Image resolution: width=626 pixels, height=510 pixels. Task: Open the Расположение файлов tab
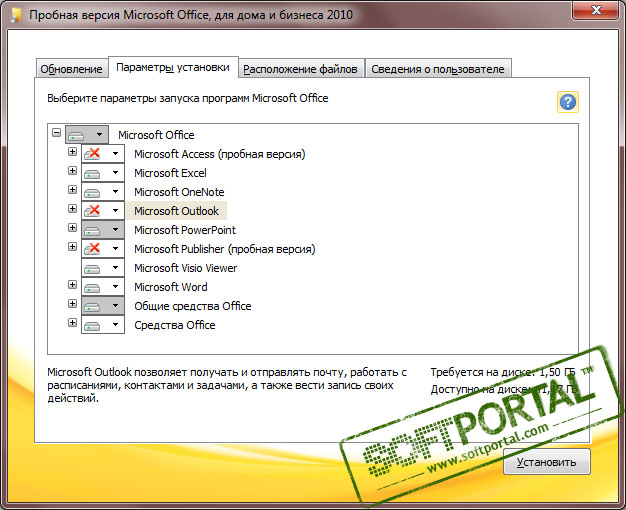tap(300, 69)
